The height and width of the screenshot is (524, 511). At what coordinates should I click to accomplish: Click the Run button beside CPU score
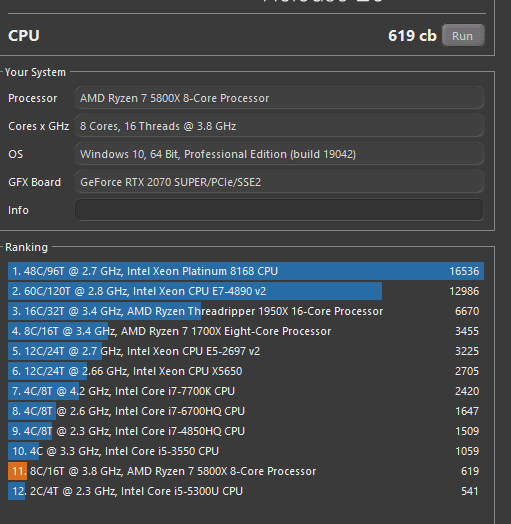point(463,35)
